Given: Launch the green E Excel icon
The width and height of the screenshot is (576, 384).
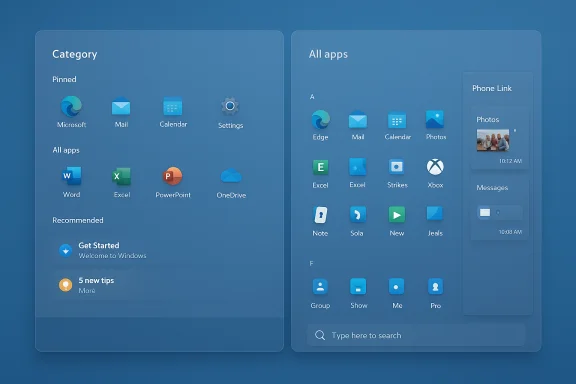Looking at the screenshot, I should point(320,167).
